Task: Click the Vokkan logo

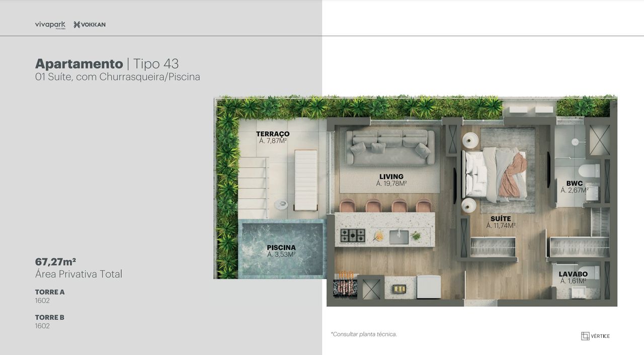Action: coord(90,25)
